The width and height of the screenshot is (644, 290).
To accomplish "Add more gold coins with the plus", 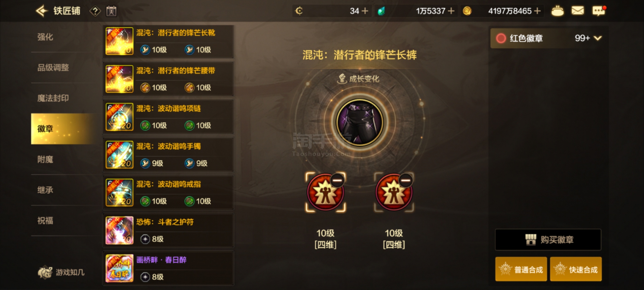I will (537, 11).
